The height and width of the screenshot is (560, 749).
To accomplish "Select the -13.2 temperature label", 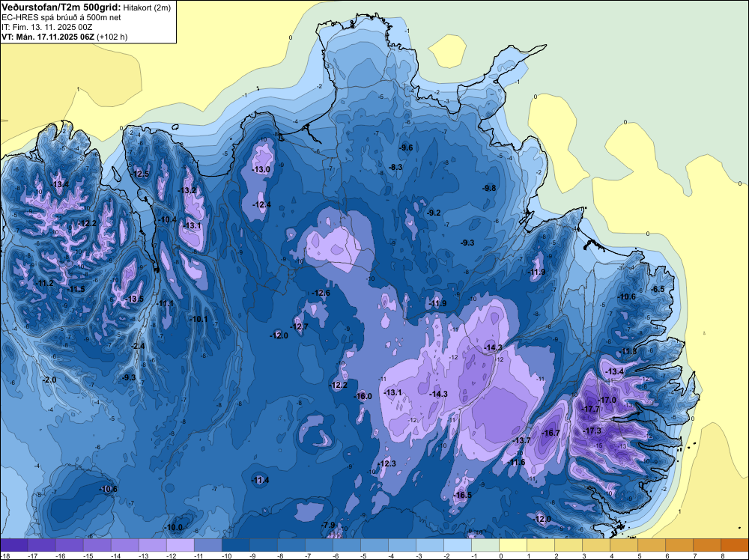I will coord(187,190).
